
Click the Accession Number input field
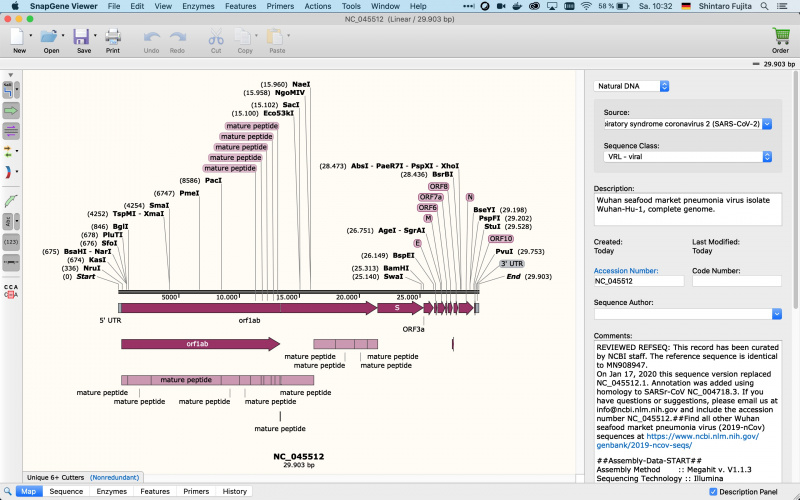point(638,281)
